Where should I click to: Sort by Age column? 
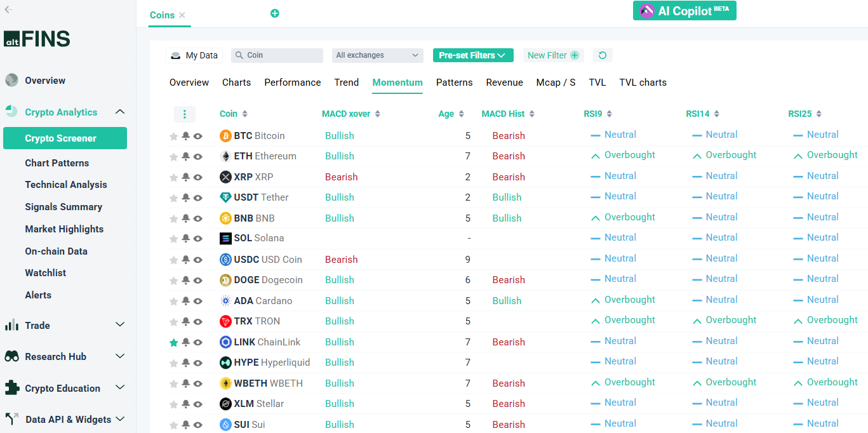pyautogui.click(x=451, y=114)
